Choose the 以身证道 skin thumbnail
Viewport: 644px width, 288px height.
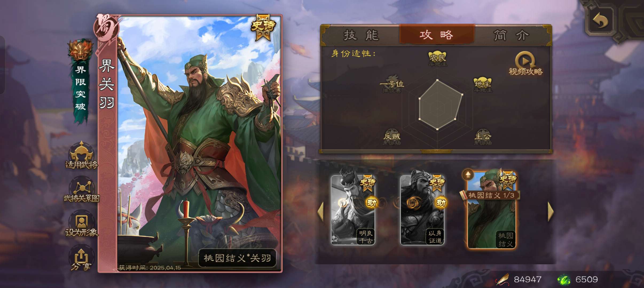pyautogui.click(x=422, y=210)
